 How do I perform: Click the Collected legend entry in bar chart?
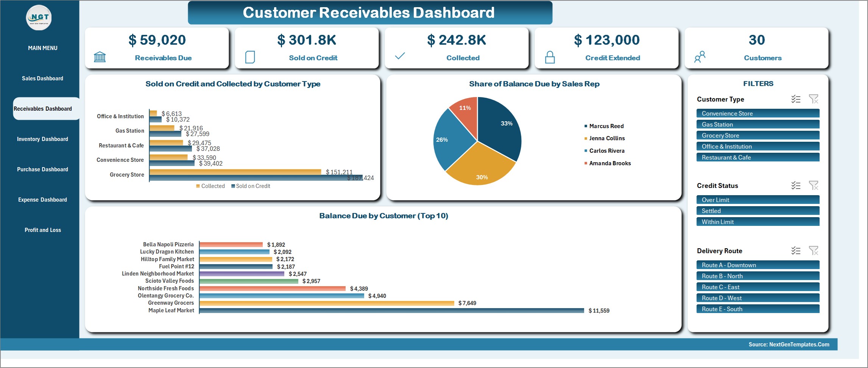coord(210,186)
